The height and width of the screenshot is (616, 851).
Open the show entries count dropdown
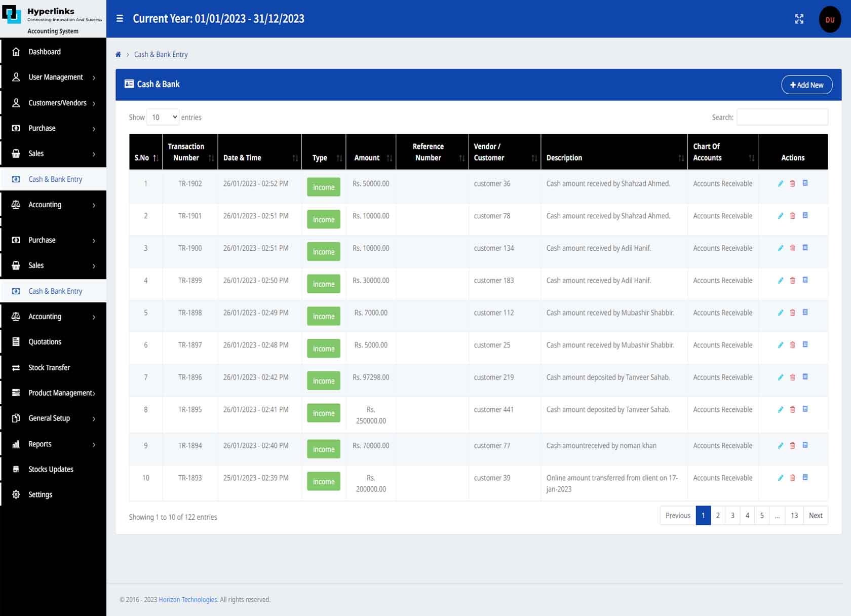click(x=163, y=117)
